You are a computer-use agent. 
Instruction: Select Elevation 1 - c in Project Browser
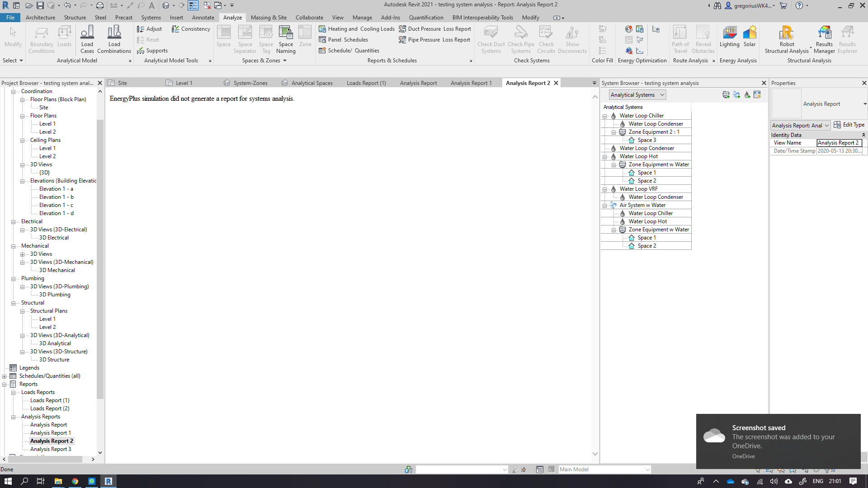coord(56,205)
